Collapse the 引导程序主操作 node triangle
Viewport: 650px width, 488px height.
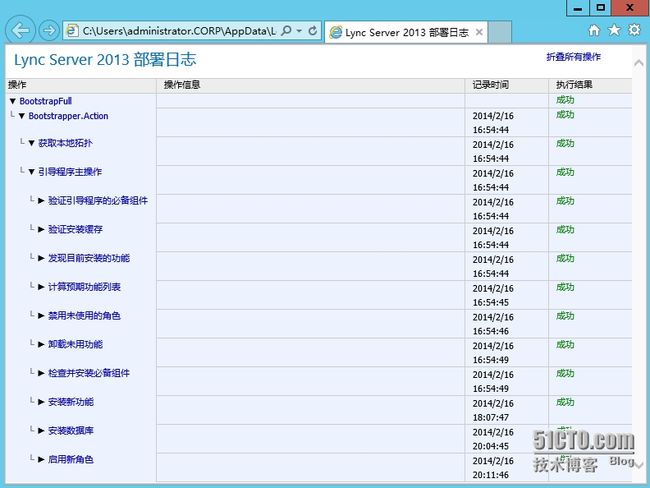tap(32, 172)
